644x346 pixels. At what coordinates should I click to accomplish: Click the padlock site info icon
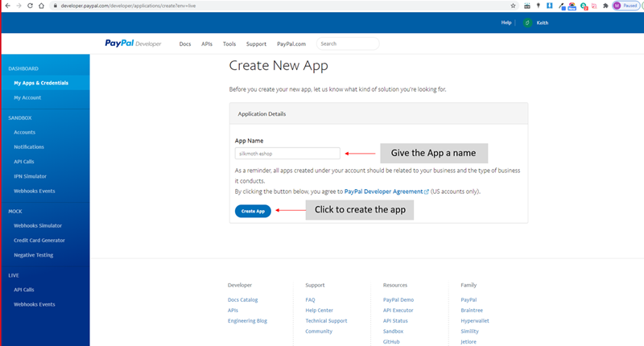click(x=55, y=6)
